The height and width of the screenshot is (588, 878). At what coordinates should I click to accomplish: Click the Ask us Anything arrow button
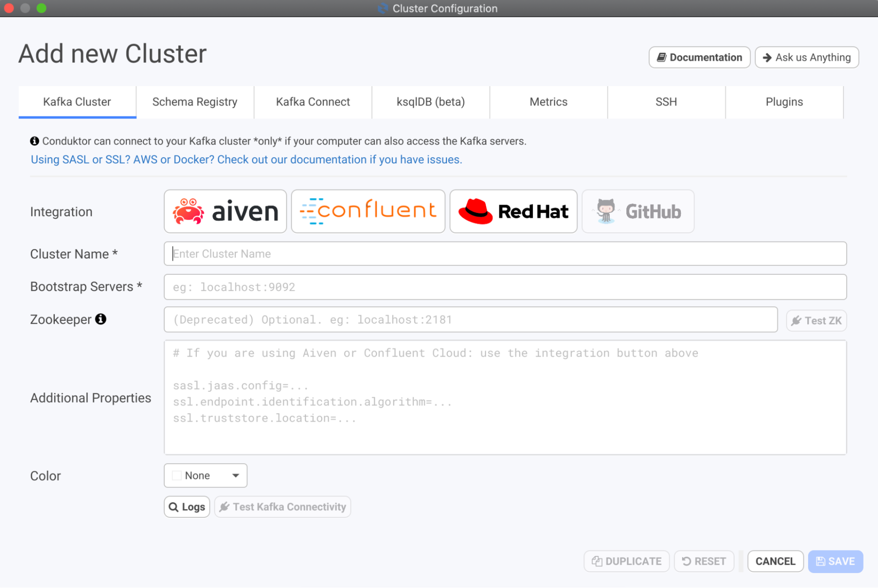point(806,58)
